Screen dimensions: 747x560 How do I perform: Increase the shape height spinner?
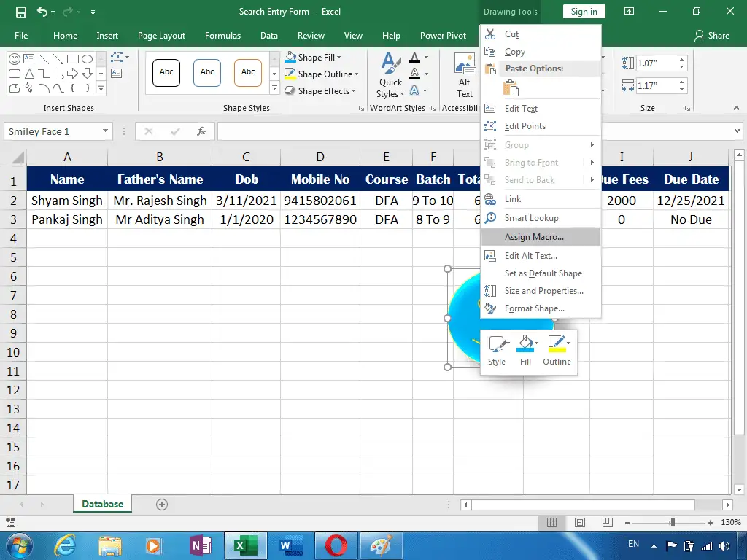pyautogui.click(x=682, y=60)
